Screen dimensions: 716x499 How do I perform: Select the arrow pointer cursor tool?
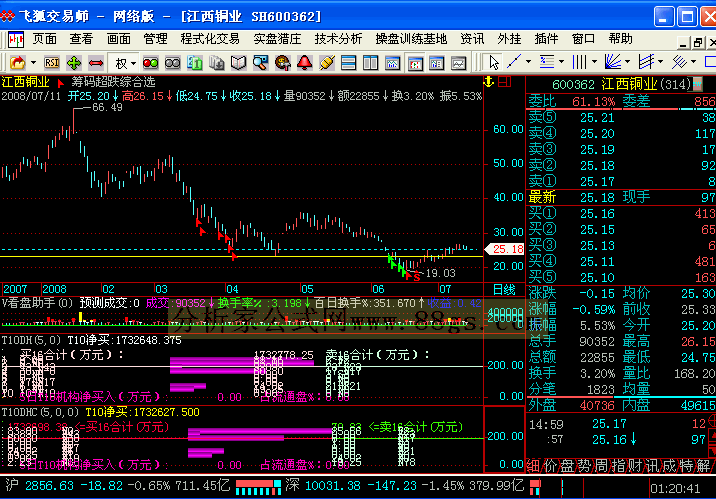click(494, 62)
